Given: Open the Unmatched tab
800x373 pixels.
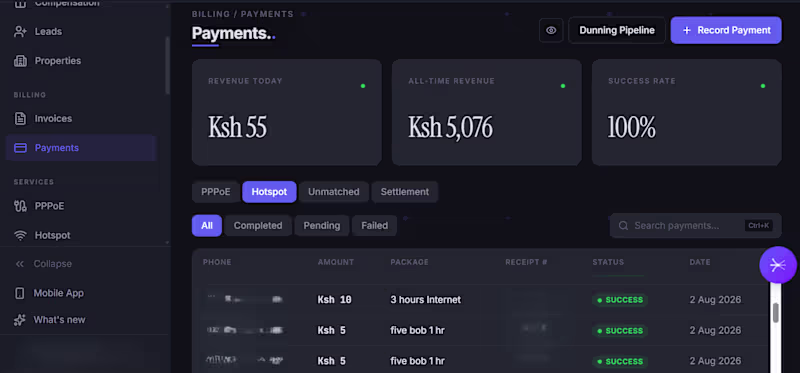Looking at the screenshot, I should (x=334, y=192).
